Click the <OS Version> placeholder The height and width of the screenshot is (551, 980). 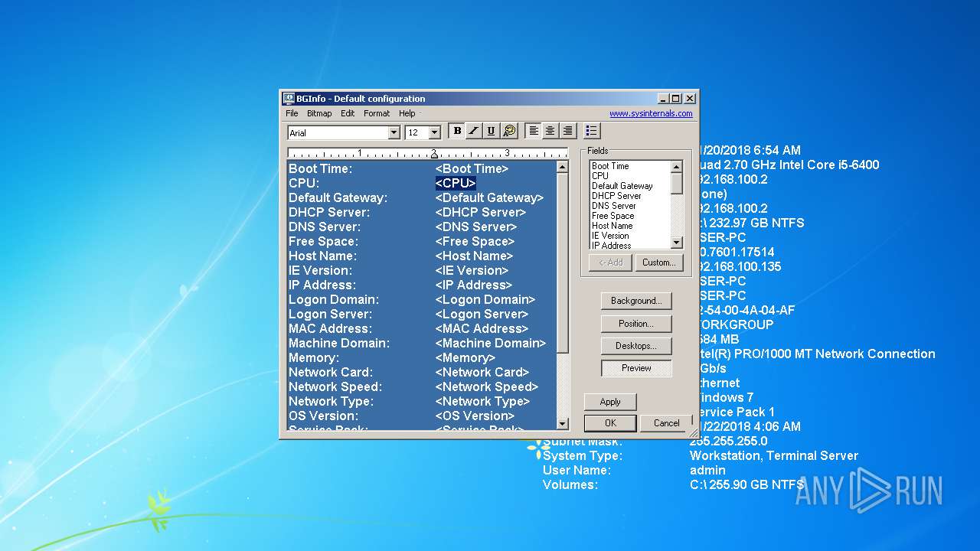point(473,416)
